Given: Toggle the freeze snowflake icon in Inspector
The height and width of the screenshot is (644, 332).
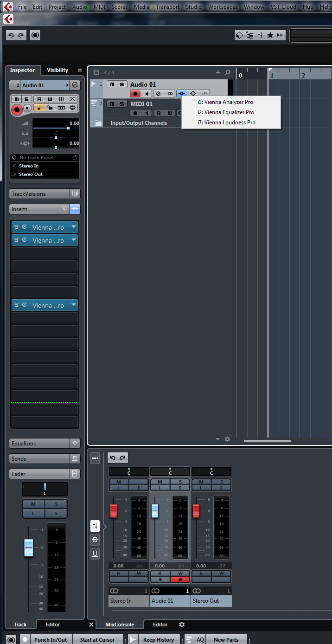Looking at the screenshot, I should click(x=72, y=108).
